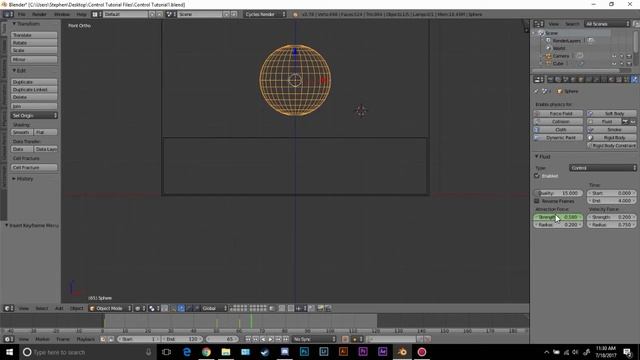Screen dimensions: 640x360
Task: Open Photoshop from the taskbar
Action: pyautogui.click(x=304, y=352)
